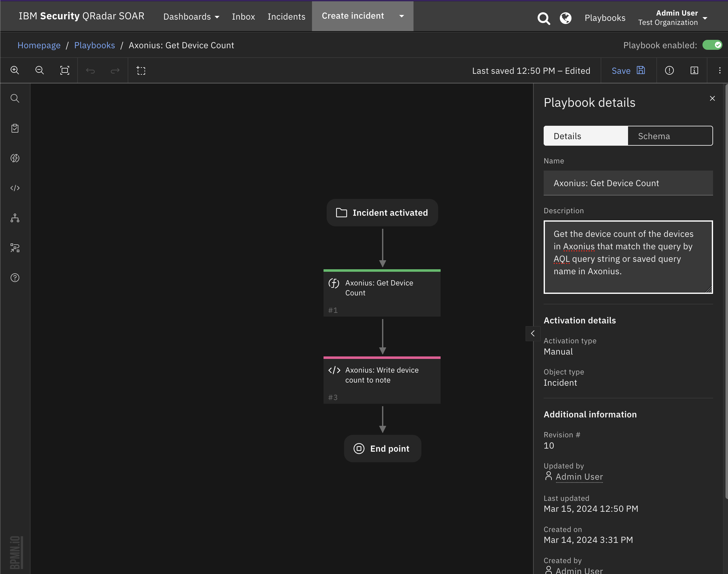728x574 pixels.
Task: Click the zoom in toolbar icon
Action: click(15, 70)
